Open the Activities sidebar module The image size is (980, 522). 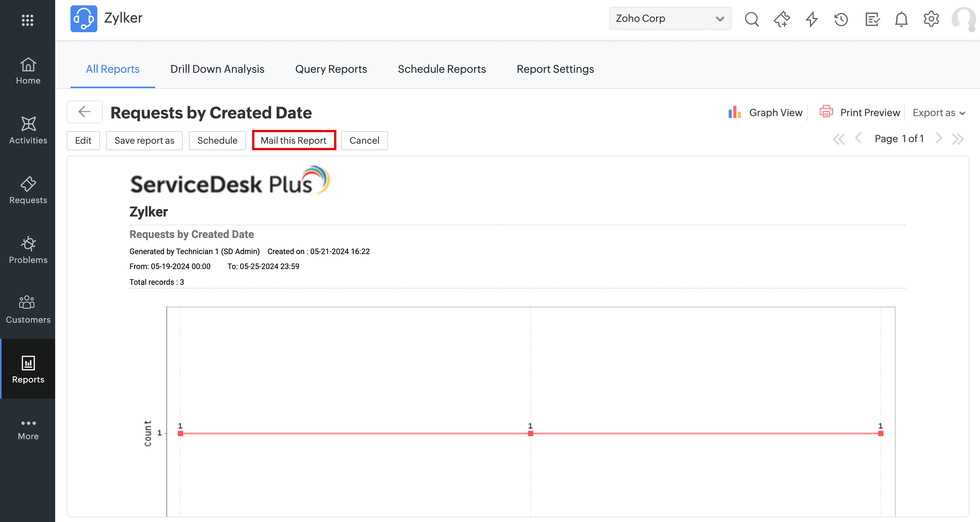coord(28,130)
